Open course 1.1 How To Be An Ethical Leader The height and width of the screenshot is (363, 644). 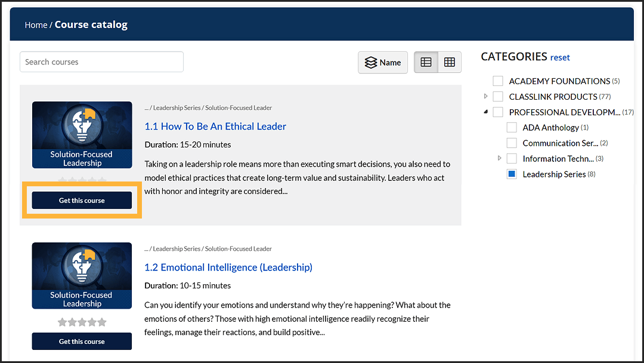(215, 126)
